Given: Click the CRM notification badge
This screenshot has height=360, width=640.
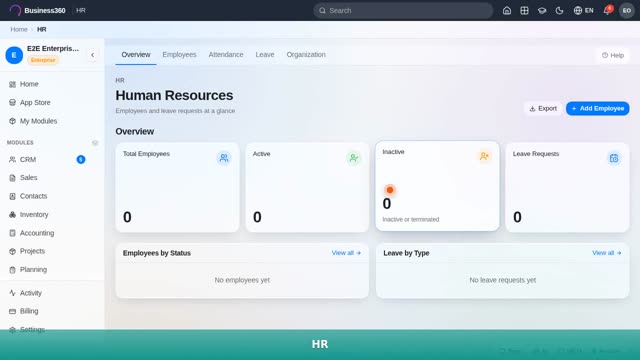Looking at the screenshot, I should click(x=81, y=160).
